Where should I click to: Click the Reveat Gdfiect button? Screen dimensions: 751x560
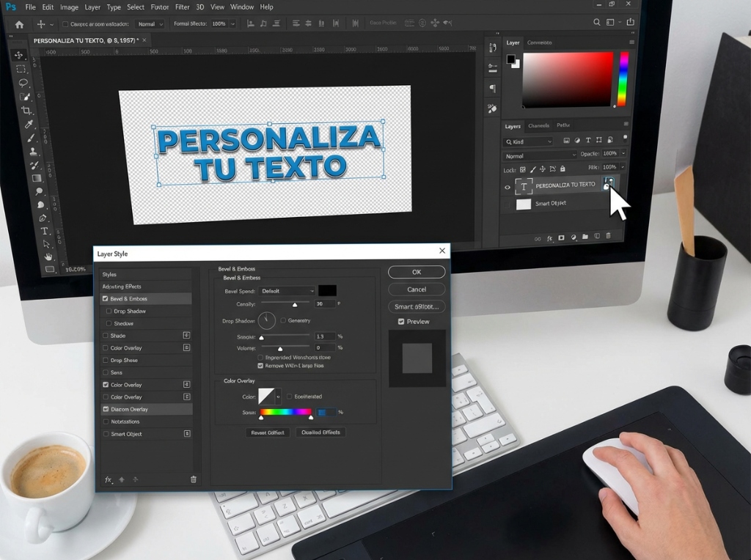pyautogui.click(x=268, y=432)
